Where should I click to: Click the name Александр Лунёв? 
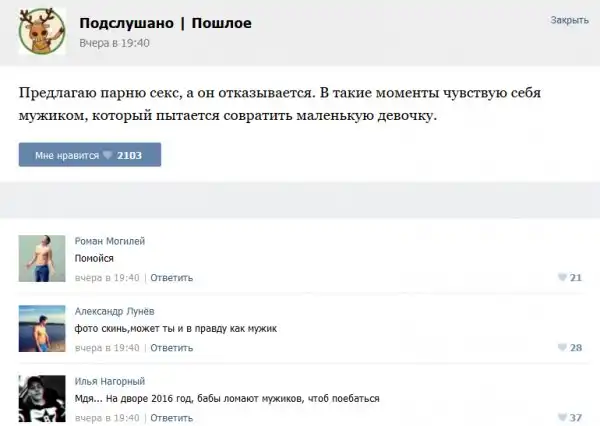point(115,311)
